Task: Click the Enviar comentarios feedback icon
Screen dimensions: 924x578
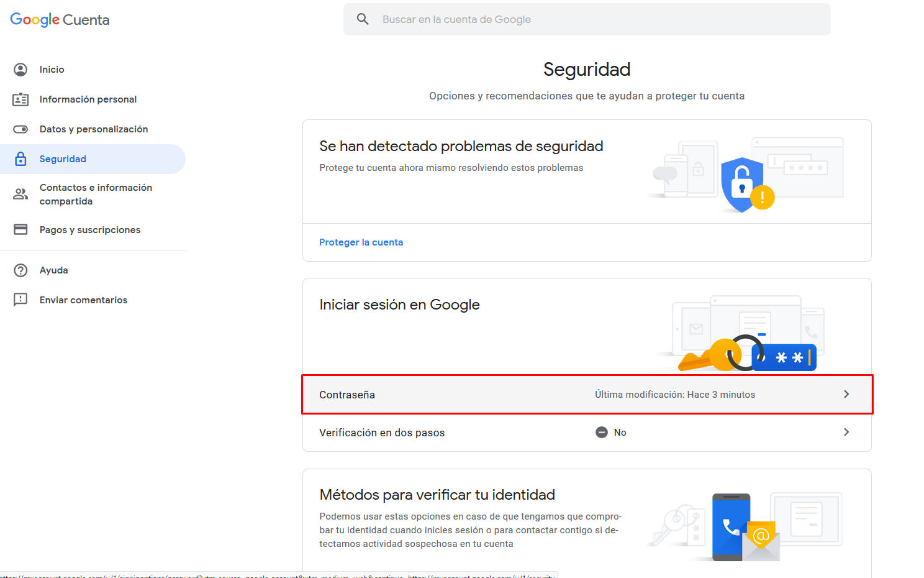Action: click(x=20, y=300)
